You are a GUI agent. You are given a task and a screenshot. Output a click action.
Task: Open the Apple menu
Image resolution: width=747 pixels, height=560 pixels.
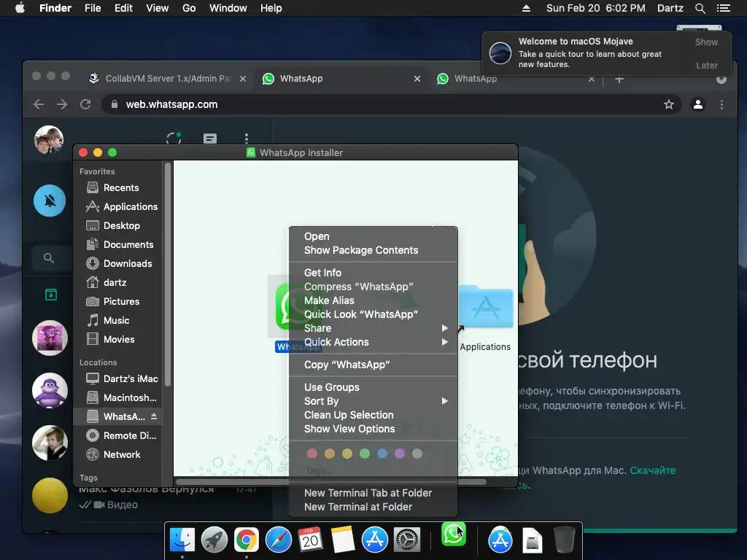tap(20, 8)
